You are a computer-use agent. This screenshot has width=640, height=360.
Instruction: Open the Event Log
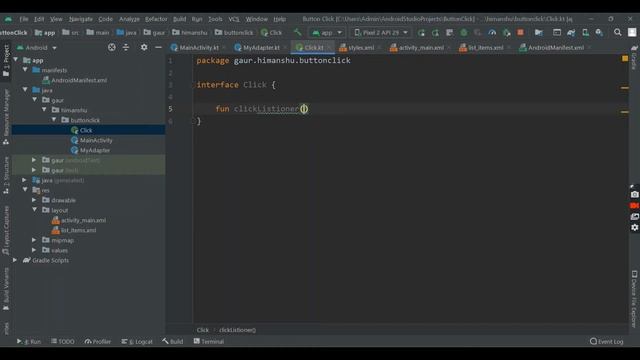coord(607,342)
